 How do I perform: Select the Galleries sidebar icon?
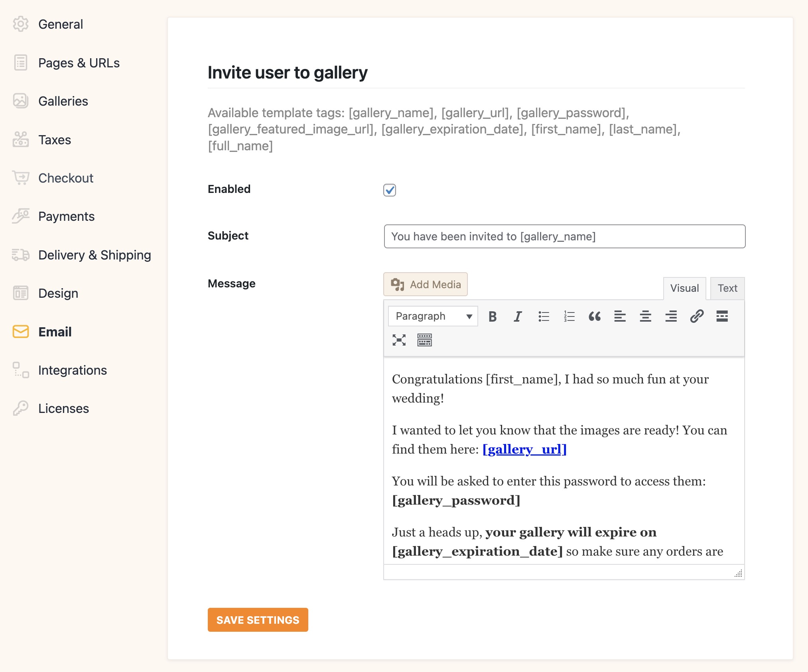[x=20, y=101]
